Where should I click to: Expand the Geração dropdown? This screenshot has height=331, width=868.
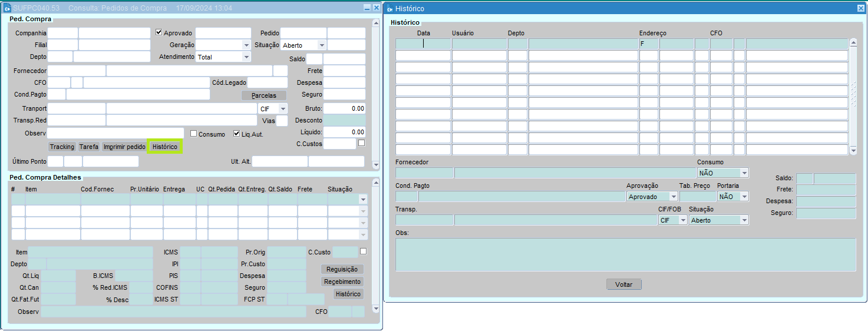[x=246, y=45]
